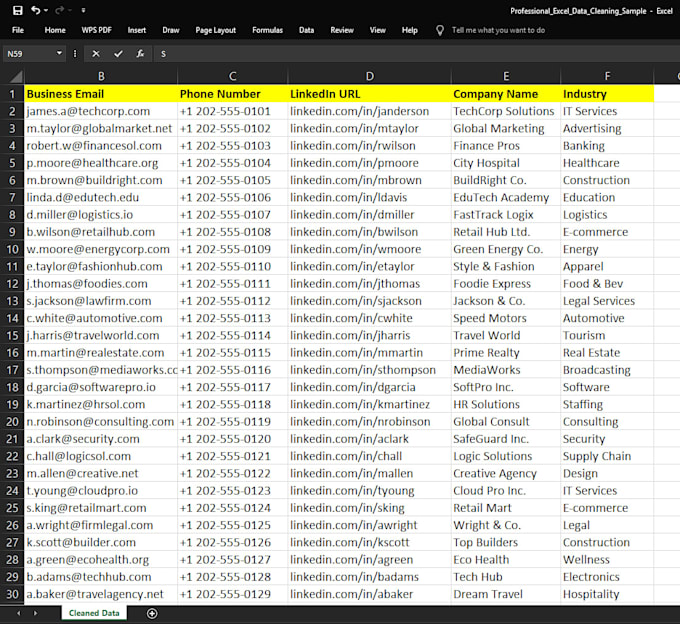Click the Redo arrow icon
Screen dimensions: 680x624
point(60,10)
